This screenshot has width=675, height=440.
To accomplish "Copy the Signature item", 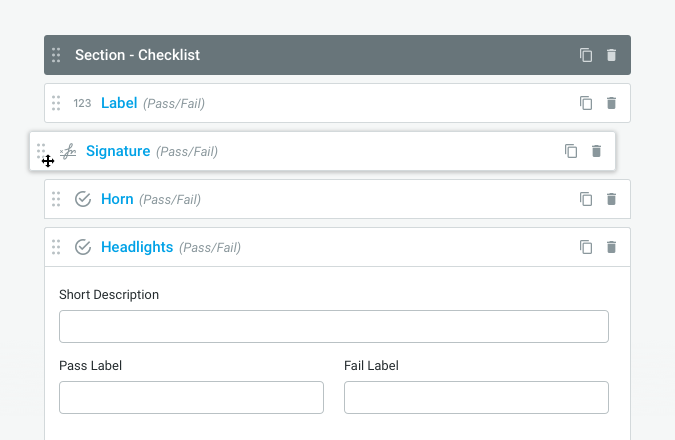I will coord(571,151).
